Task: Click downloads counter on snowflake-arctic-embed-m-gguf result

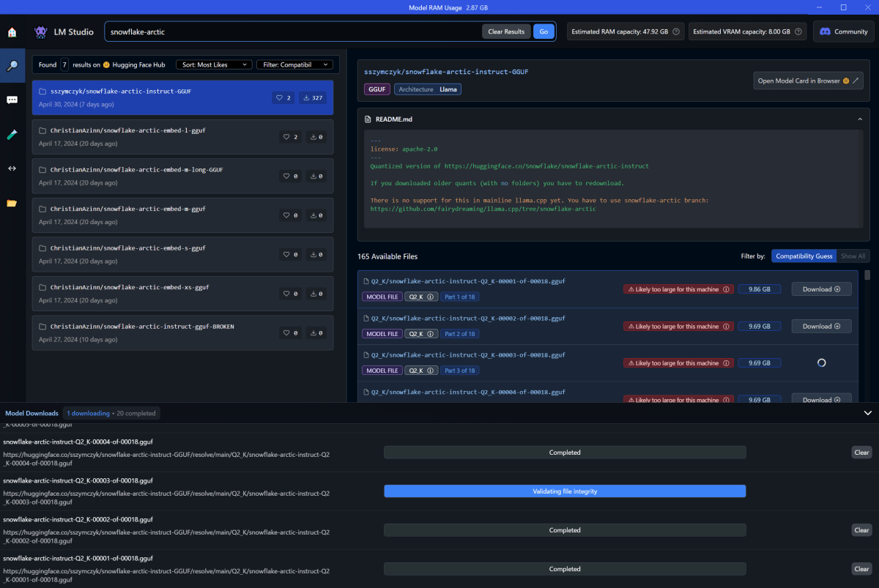Action: 316,215
